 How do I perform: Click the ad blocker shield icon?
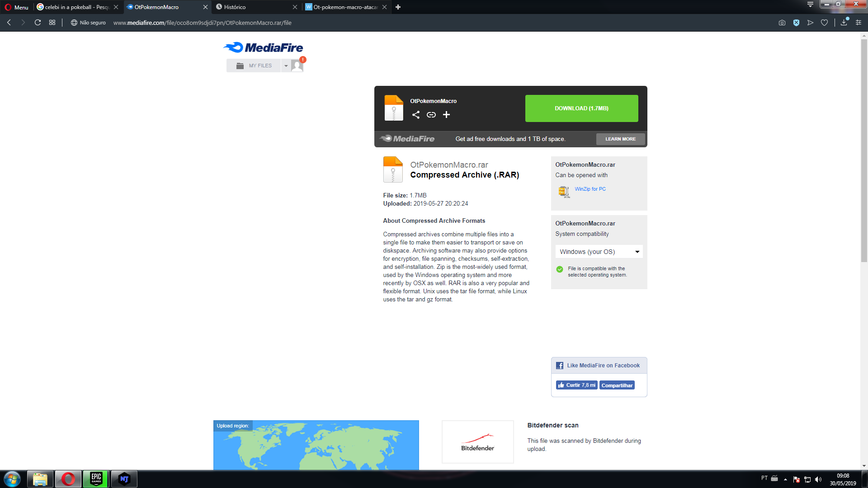(797, 23)
